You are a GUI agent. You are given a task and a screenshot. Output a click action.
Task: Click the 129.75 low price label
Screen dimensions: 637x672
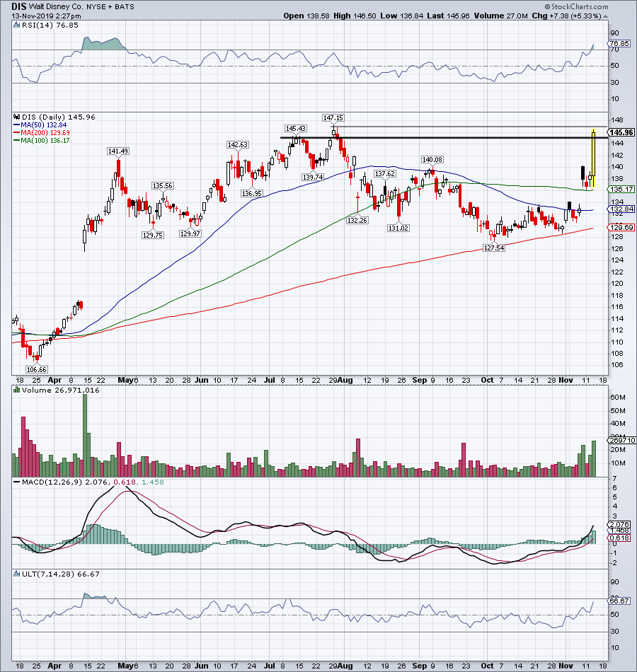(153, 235)
